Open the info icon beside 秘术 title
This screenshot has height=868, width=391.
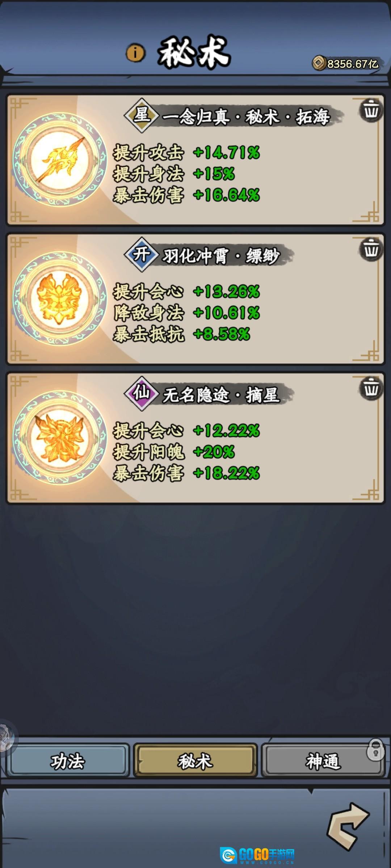click(x=135, y=53)
